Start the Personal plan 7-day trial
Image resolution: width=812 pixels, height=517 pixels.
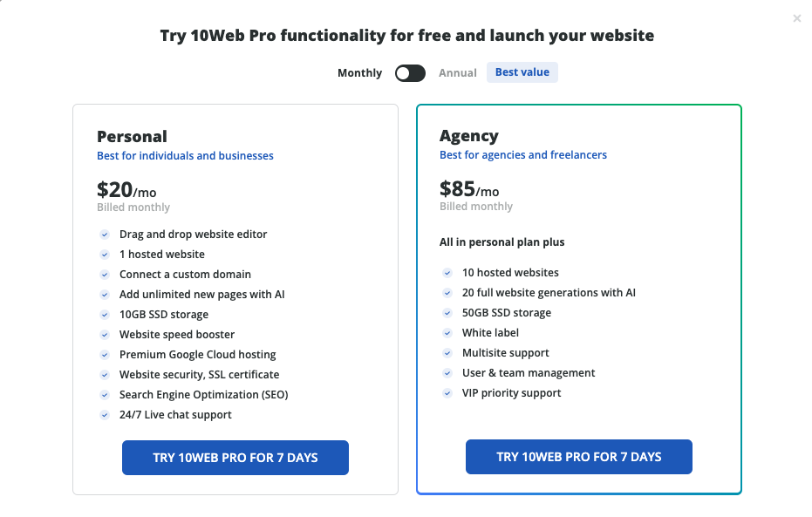pos(235,458)
